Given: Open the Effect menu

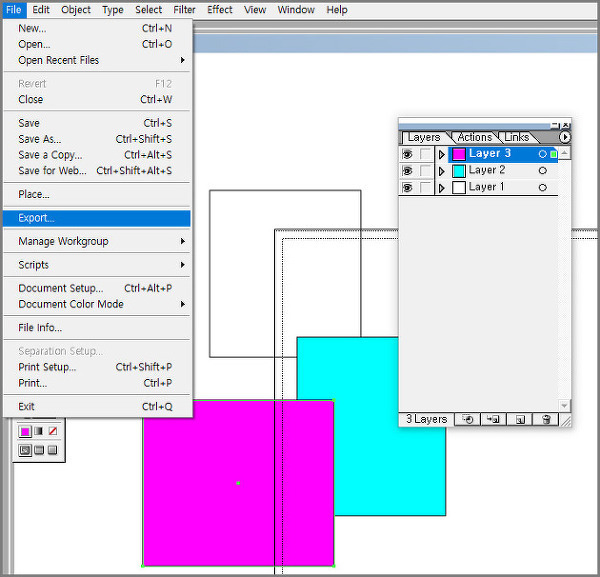Looking at the screenshot, I should [x=220, y=10].
